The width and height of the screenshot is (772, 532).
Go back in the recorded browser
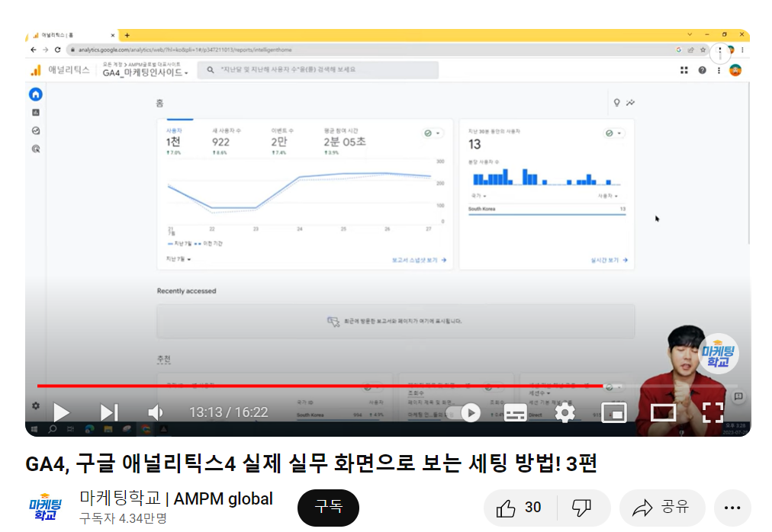34,50
